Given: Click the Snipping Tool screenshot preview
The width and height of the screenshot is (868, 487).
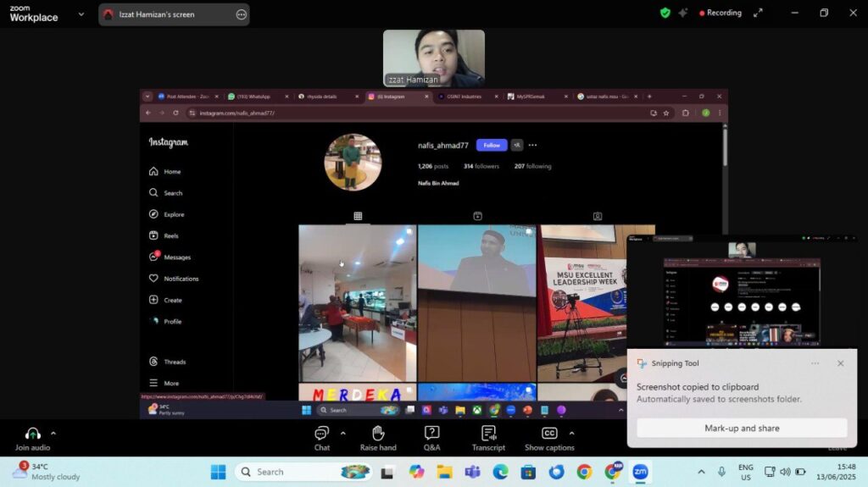Looking at the screenshot, I should [x=742, y=291].
